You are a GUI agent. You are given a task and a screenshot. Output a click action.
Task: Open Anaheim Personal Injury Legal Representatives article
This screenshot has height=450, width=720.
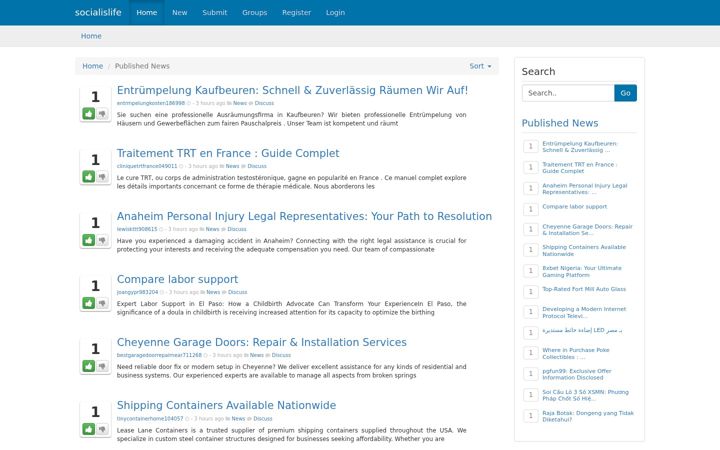(x=304, y=216)
